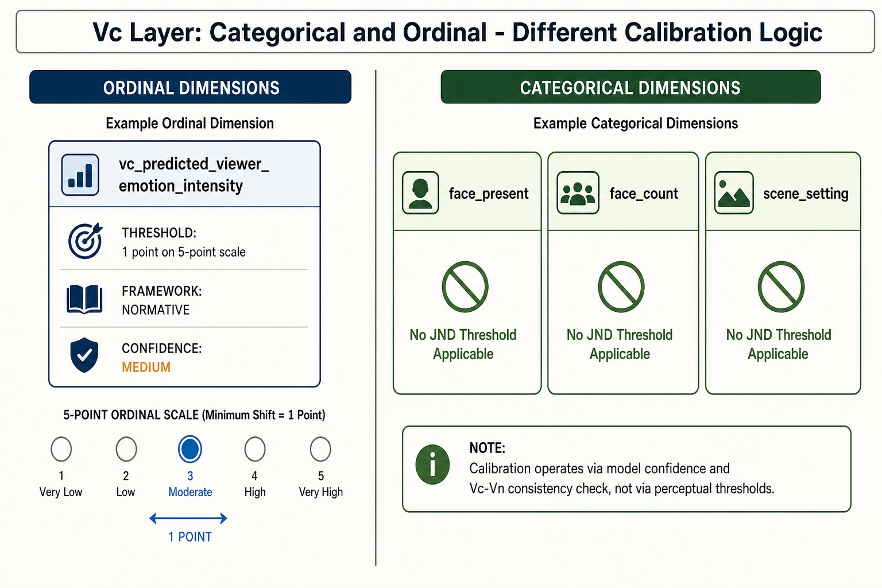Click the 'Example Categorical Dimensions' subtitle
The image size is (882, 588).
click(636, 123)
